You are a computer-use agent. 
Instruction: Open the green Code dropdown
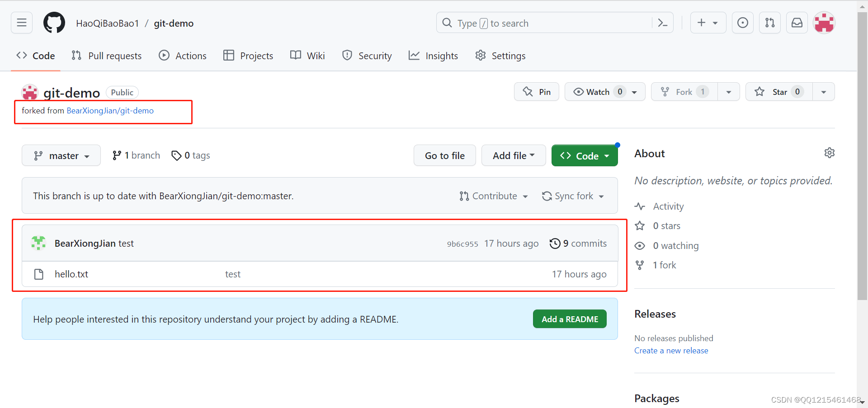point(585,155)
